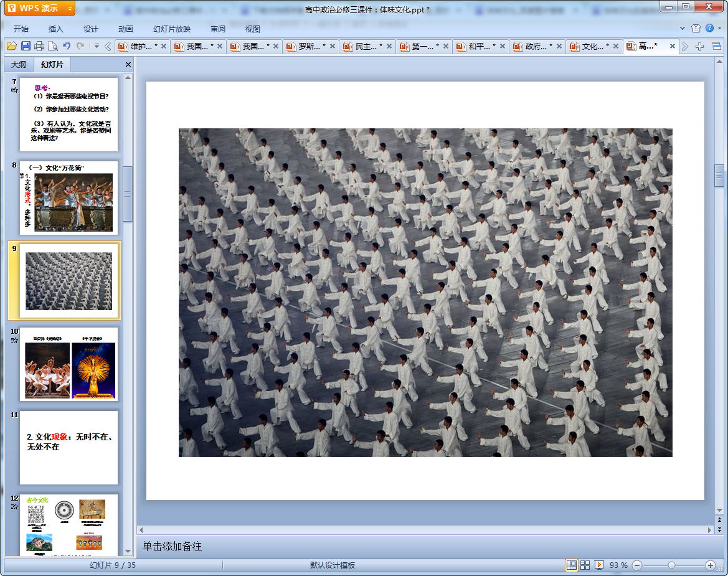Click the thumbnail panel scrollbar handle

click(x=128, y=194)
